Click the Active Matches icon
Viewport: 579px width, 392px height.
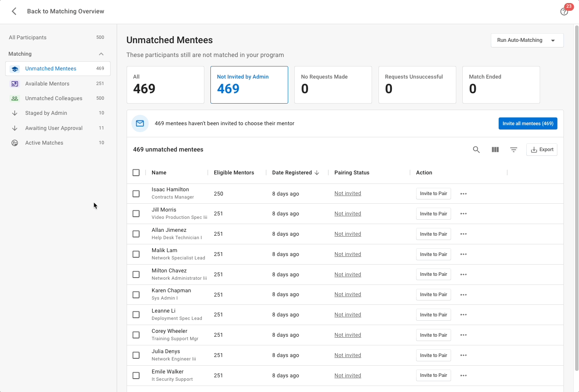click(15, 143)
